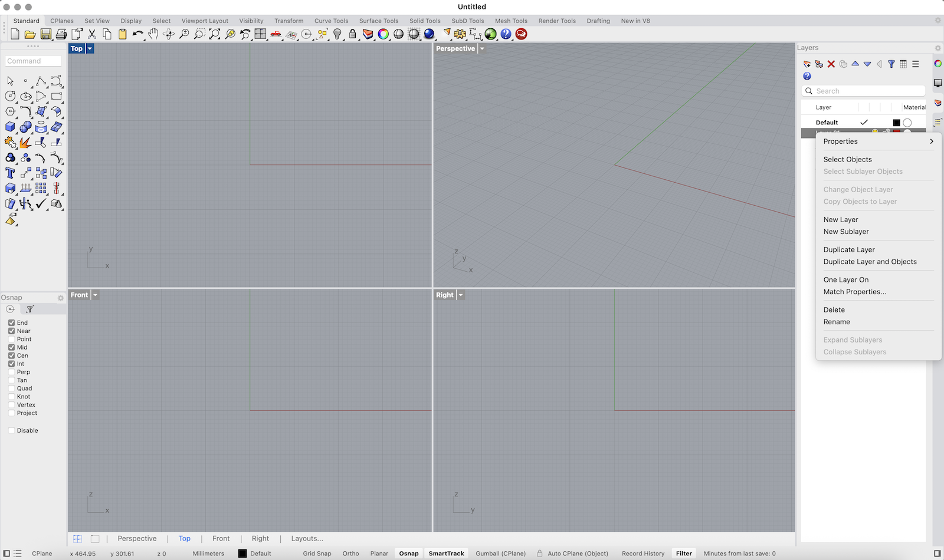Select the Pan hand tool
The height and width of the screenshot is (560, 944).
(153, 34)
